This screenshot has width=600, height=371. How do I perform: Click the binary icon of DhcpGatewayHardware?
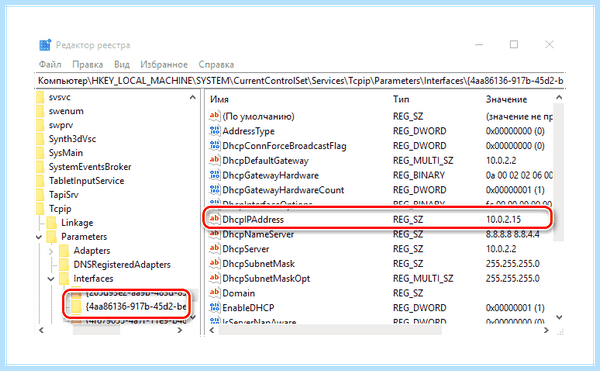coord(215,175)
